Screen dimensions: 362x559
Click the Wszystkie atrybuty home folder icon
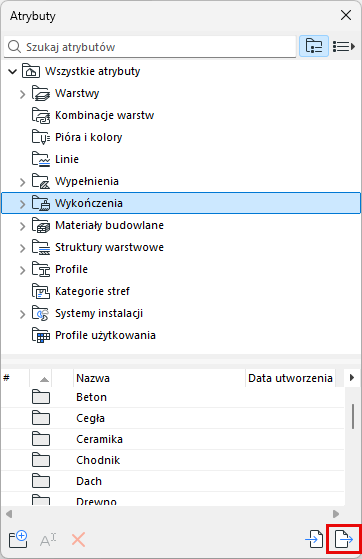pos(31,71)
